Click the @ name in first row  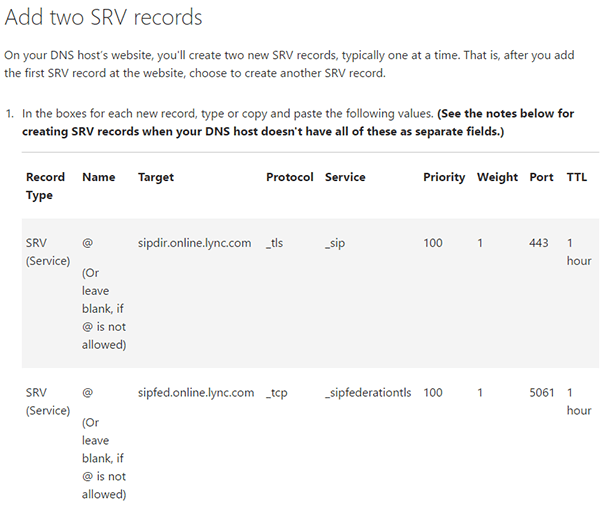tap(87, 243)
